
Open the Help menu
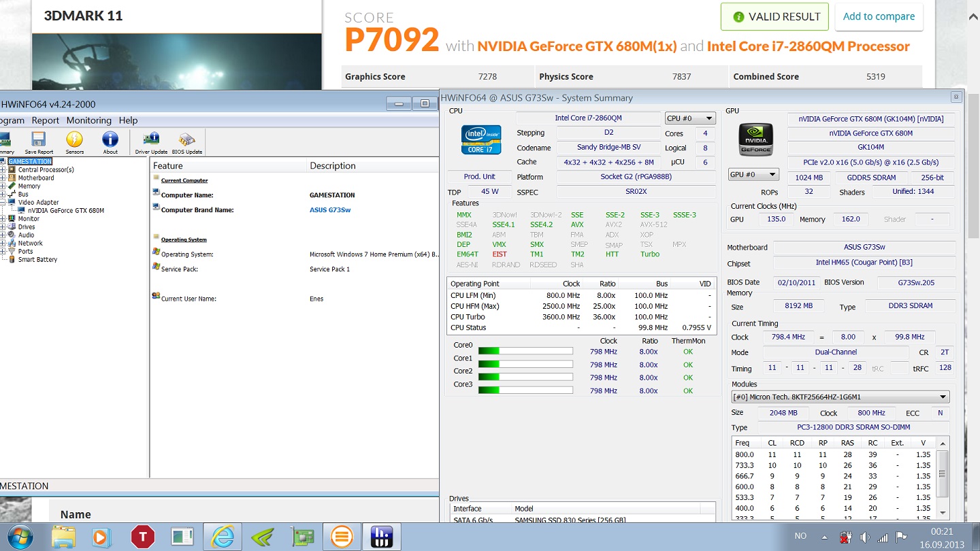point(129,120)
